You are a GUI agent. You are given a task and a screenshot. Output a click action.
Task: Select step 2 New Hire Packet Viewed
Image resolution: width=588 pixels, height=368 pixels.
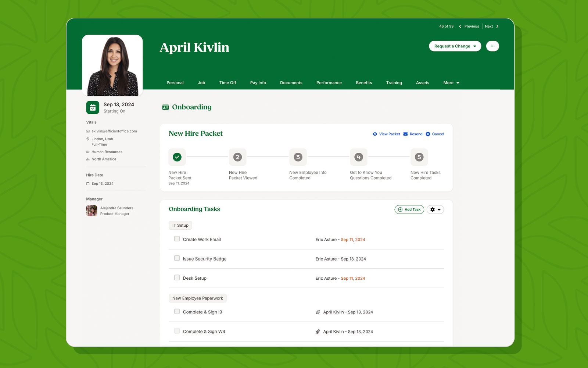click(237, 157)
